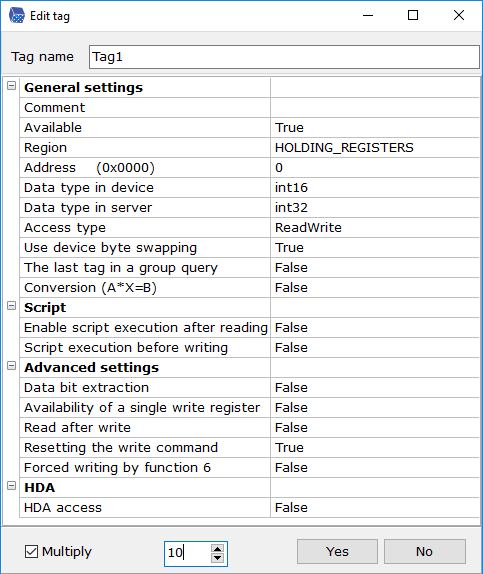The width and height of the screenshot is (483, 574).
Task: Toggle the Multiply checkbox
Action: click(x=31, y=552)
